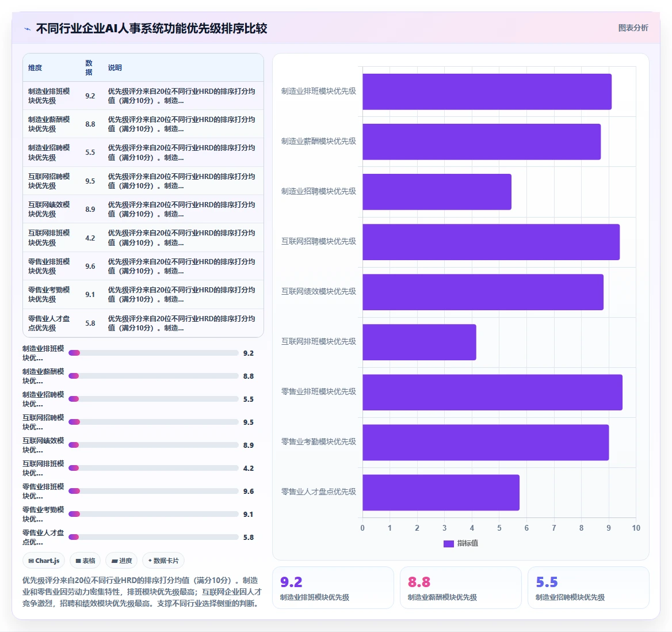Click the chart bar for 制造业薪酬模块优先级
This screenshot has width=672, height=632.
(482, 142)
